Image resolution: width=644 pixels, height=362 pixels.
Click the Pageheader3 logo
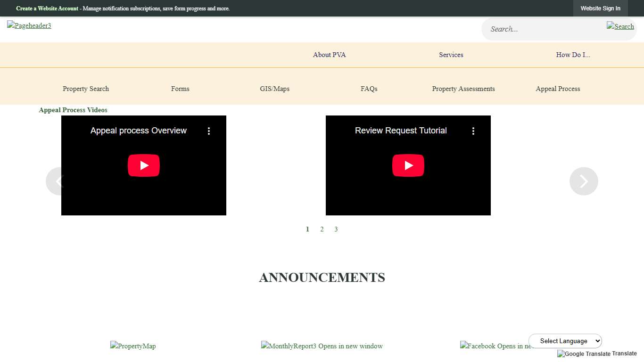coord(29,25)
